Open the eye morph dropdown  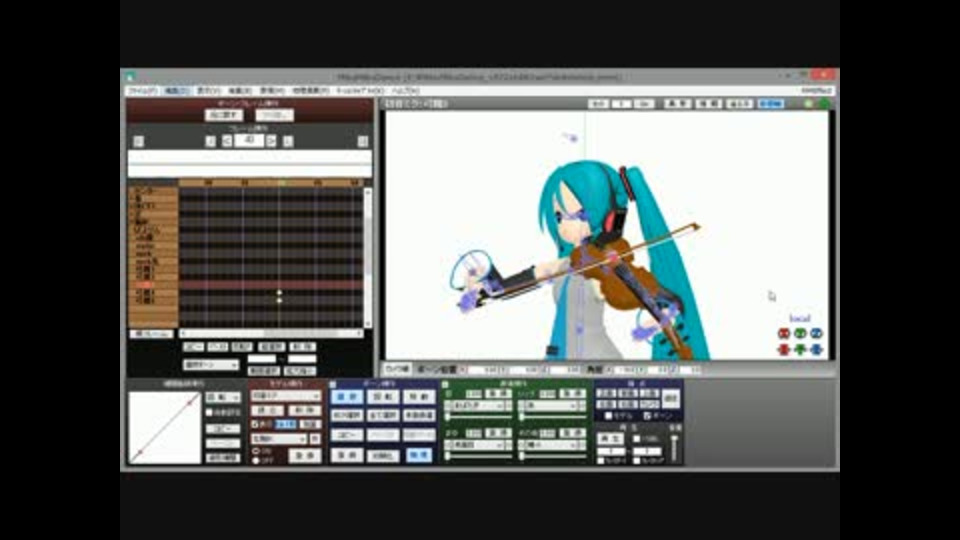478,405
